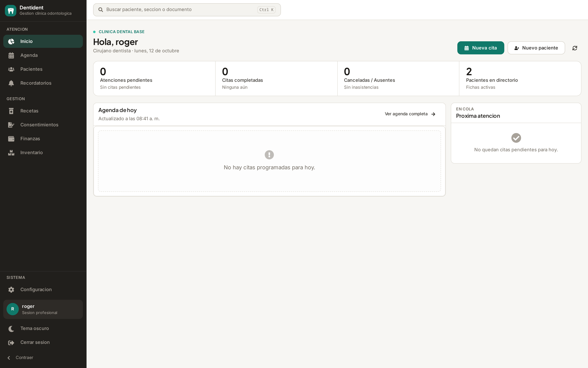Add a Nuevo paciente

pyautogui.click(x=536, y=48)
